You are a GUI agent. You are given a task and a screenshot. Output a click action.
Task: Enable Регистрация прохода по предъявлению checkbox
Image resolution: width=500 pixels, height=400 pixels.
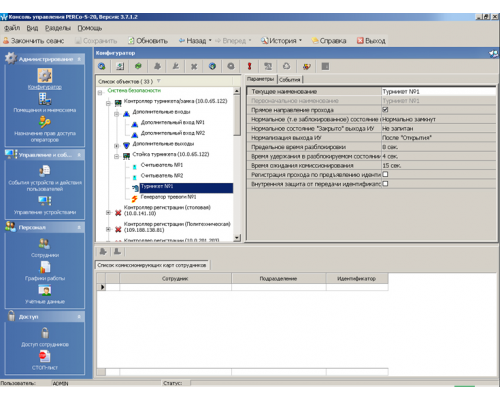[385, 174]
